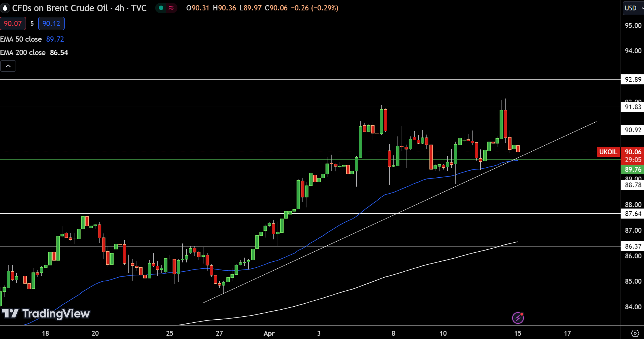Click the 15 date on time axis

517,333
